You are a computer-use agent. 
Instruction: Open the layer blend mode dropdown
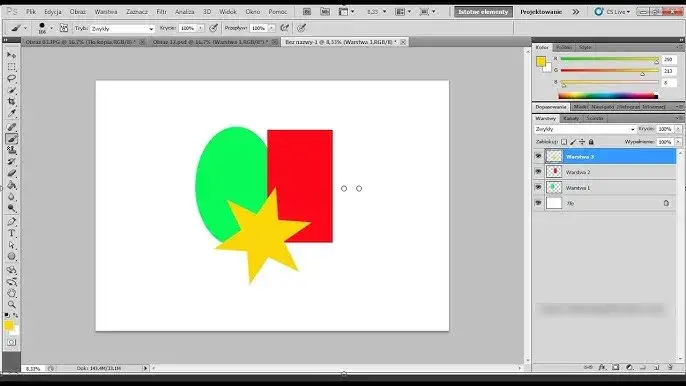(x=585, y=129)
